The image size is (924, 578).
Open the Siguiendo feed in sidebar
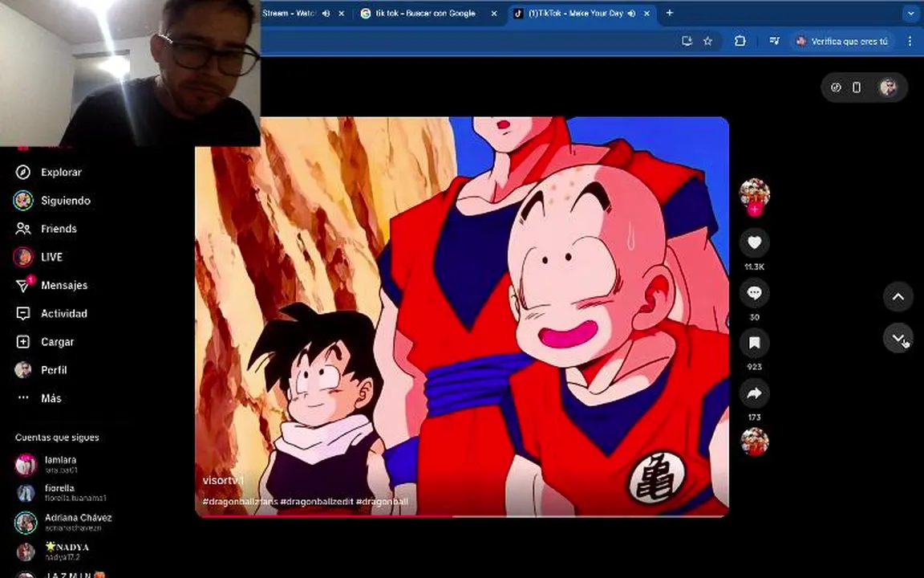(52, 201)
